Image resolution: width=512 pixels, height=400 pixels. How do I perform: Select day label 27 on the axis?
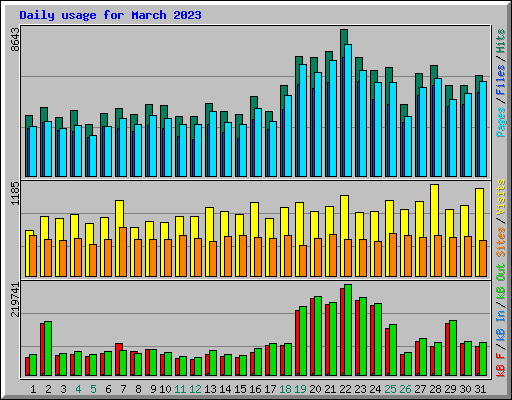click(x=420, y=389)
